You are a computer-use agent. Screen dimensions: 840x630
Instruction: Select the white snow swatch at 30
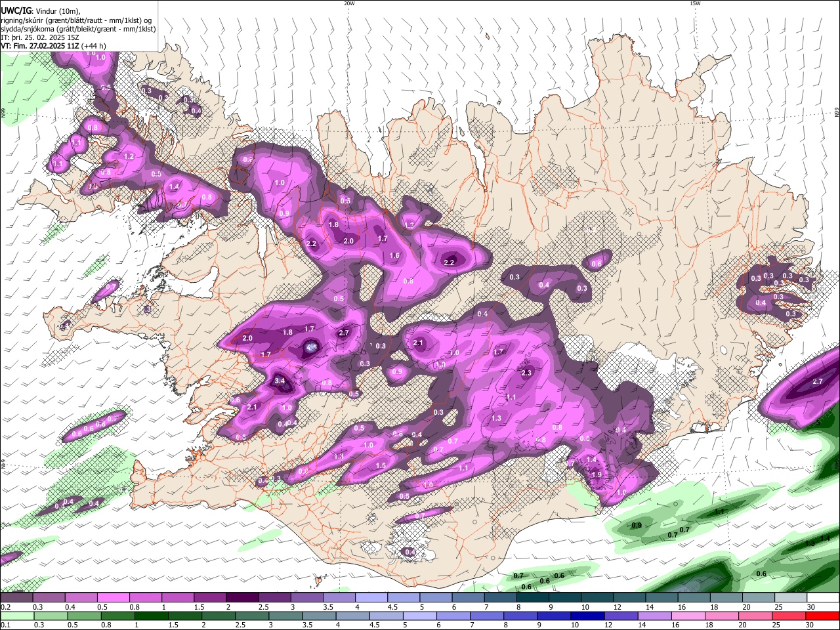[823, 598]
